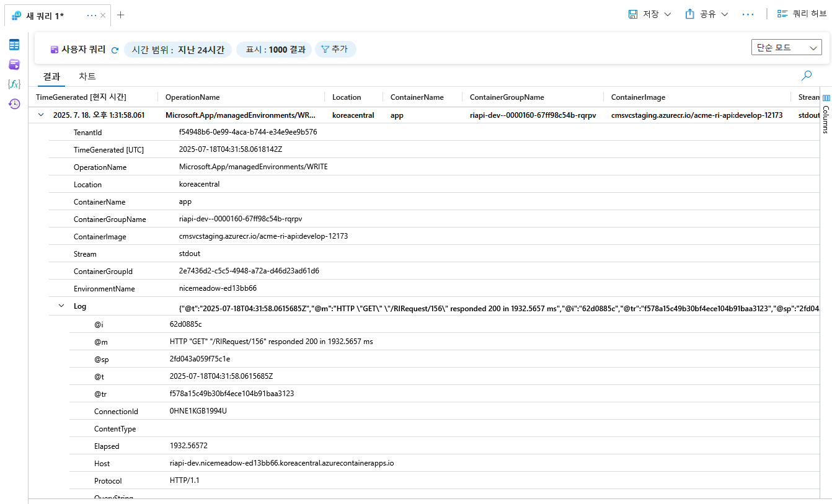Click the 시간 범위 지난 24시간 pill

(x=178, y=50)
